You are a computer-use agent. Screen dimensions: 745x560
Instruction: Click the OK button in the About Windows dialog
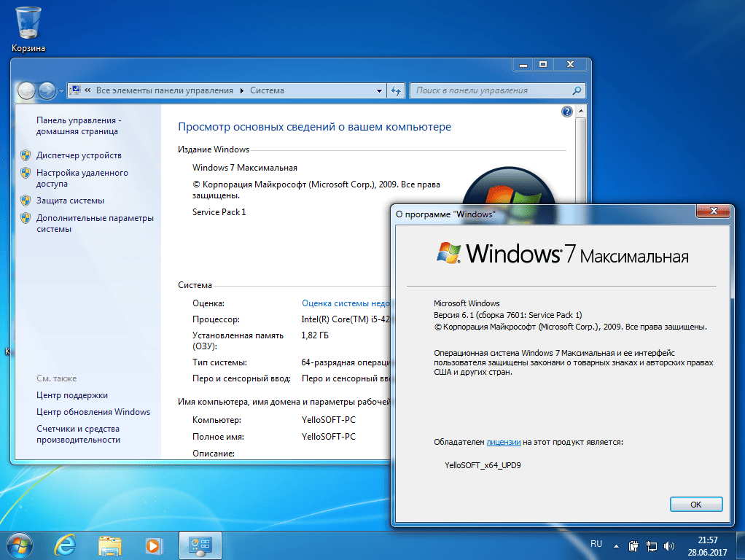click(x=696, y=505)
